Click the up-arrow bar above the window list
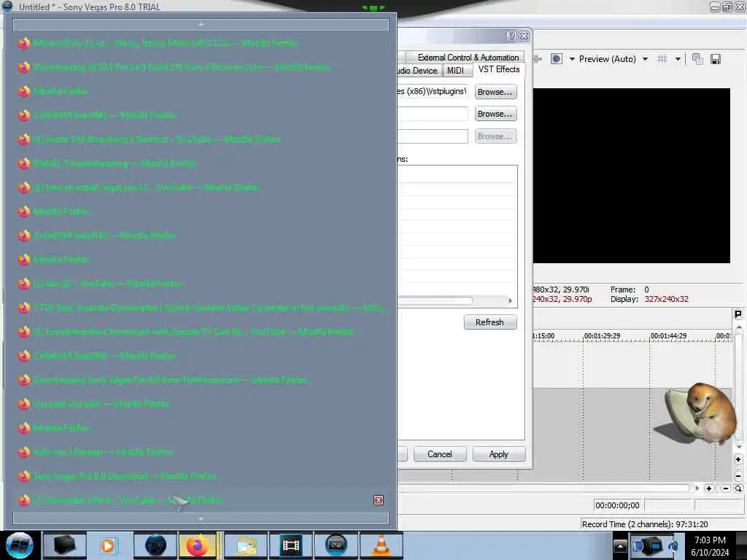Viewport: 747px width, 560px height. click(201, 24)
